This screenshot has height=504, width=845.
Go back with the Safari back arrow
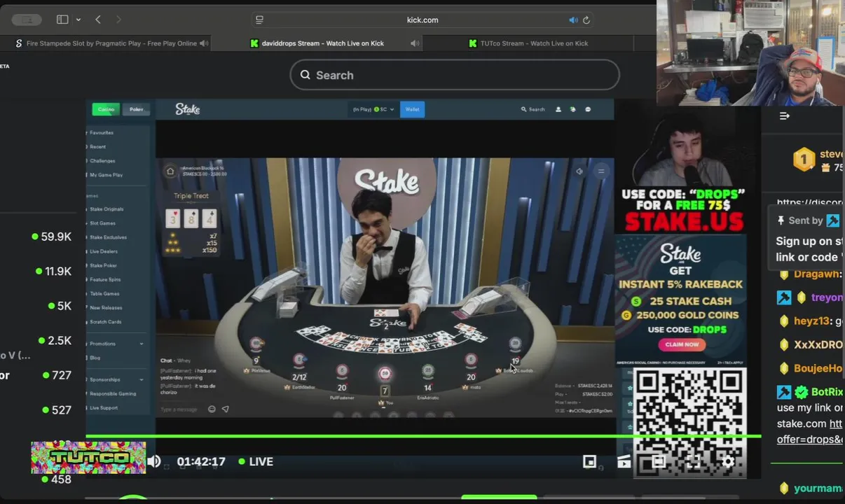click(98, 20)
